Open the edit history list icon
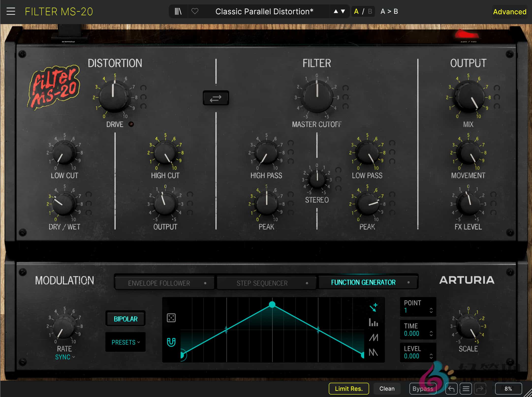532x397 pixels. pyautogui.click(x=466, y=389)
